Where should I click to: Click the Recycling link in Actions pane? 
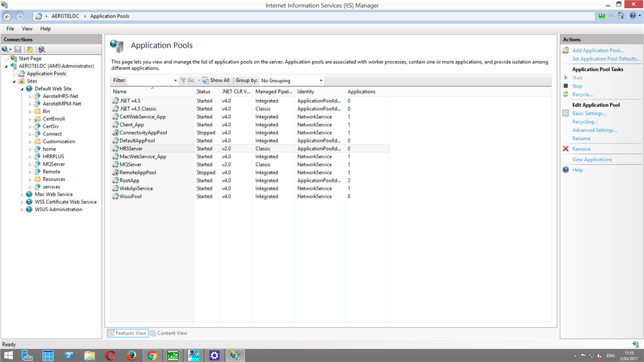pyautogui.click(x=585, y=122)
